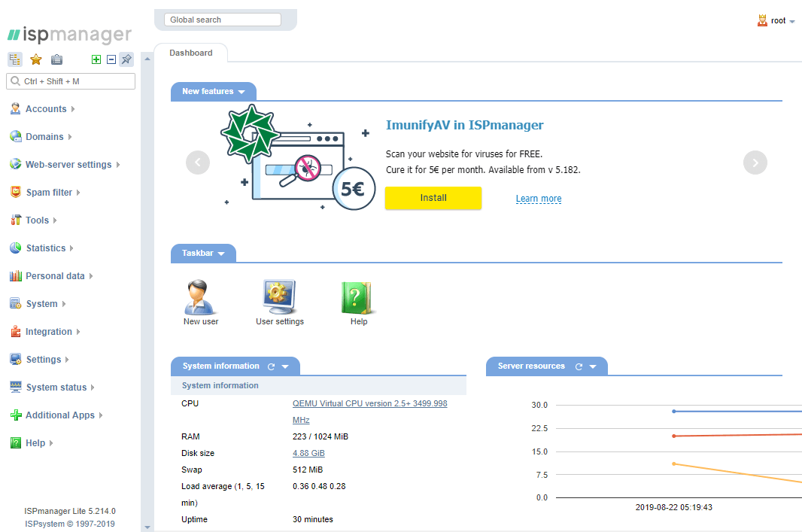The width and height of the screenshot is (802, 532).
Task: Click the sidebar scrollbar up arrow
Action: (x=147, y=59)
